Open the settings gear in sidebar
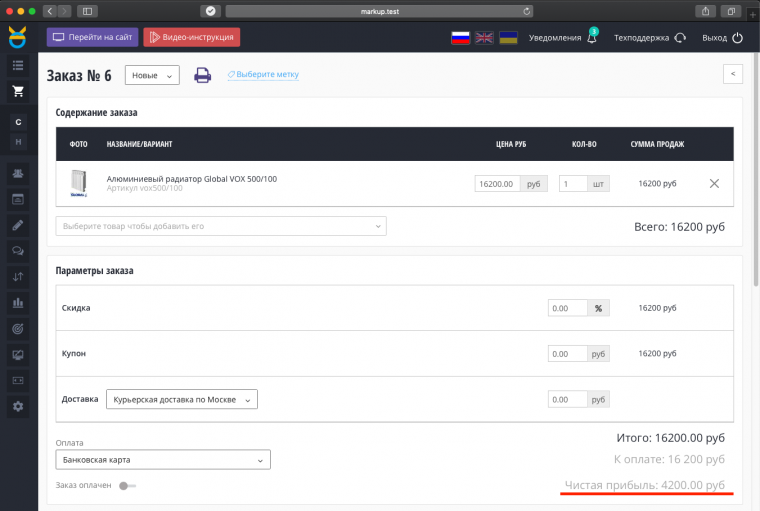760x511 pixels. click(17, 406)
